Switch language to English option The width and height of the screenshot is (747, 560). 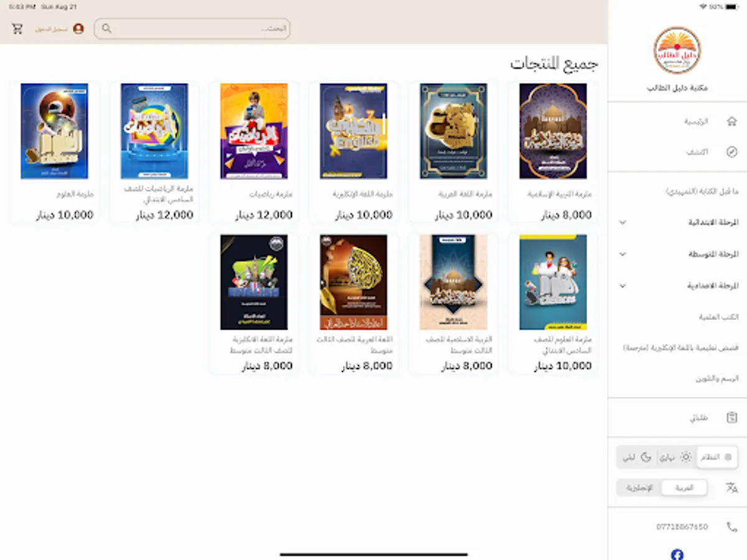pyautogui.click(x=639, y=488)
